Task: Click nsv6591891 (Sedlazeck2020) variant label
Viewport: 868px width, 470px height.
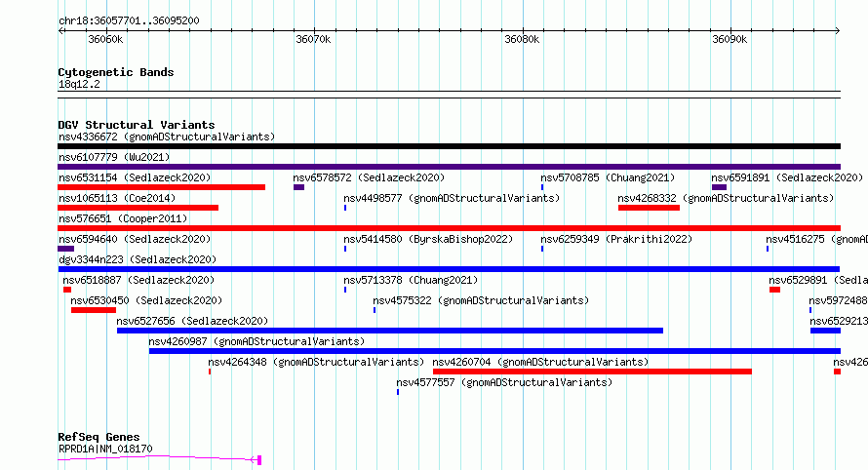Action: pos(787,177)
